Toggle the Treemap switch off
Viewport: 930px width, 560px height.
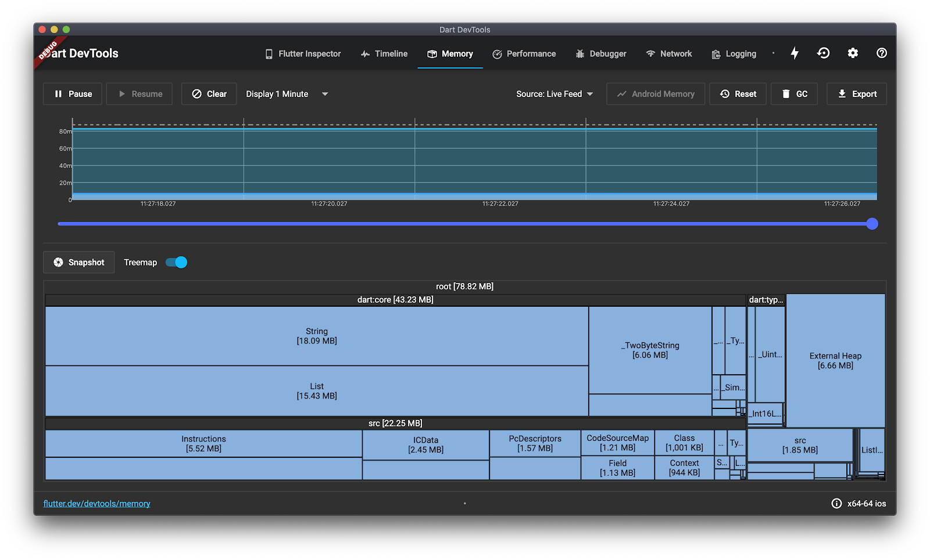point(177,263)
